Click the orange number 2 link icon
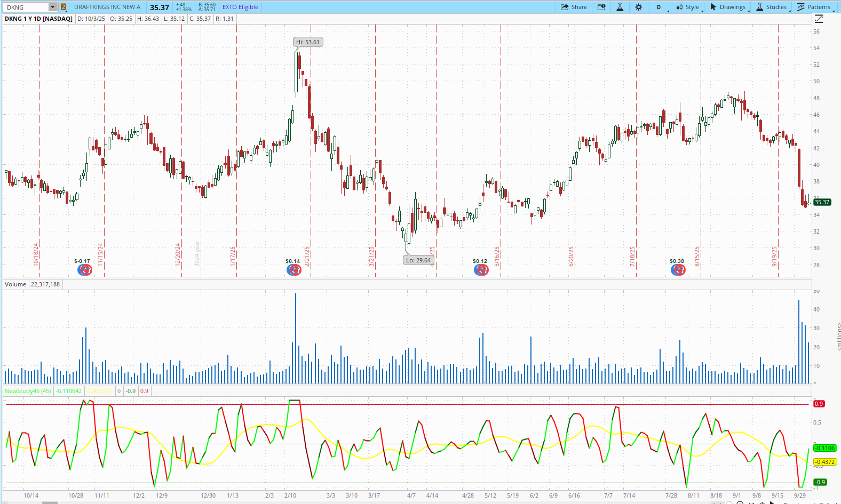This screenshot has height=504, width=841. 64,7
